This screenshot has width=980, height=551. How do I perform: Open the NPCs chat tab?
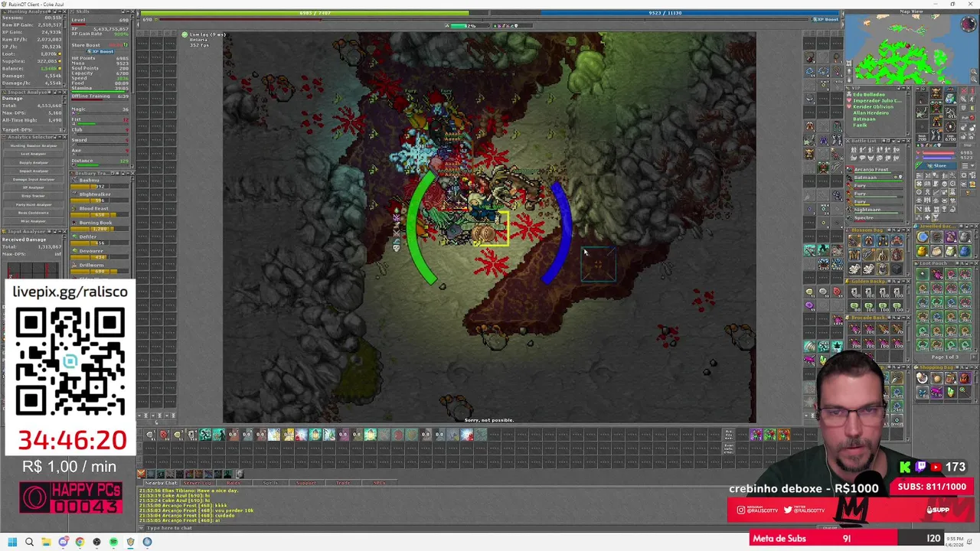coord(378,483)
